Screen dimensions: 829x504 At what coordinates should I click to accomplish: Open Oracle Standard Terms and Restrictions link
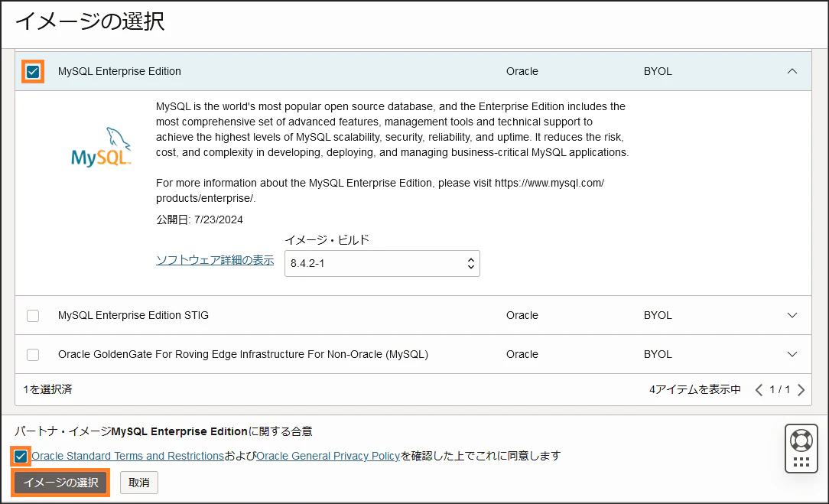128,456
